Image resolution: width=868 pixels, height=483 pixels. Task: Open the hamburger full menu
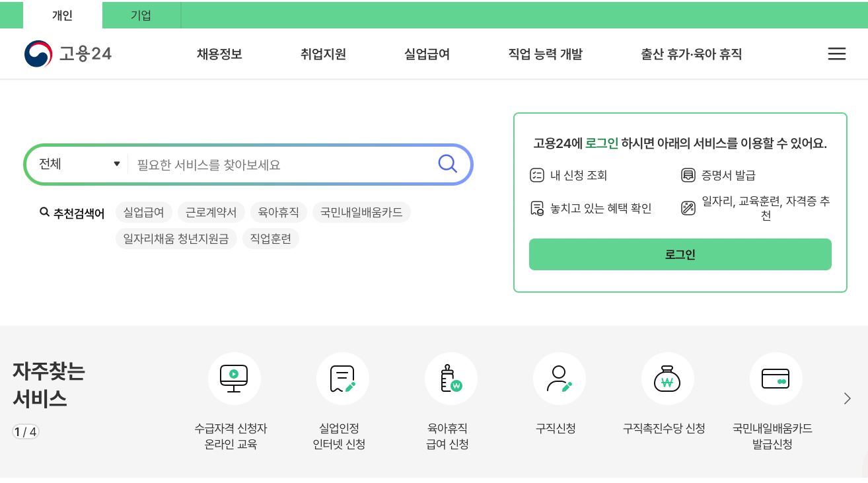837,54
